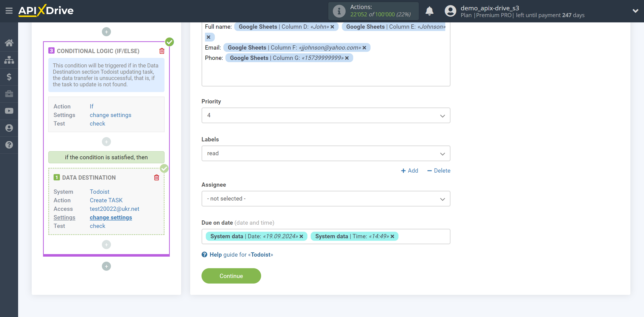Open the connections sitemap icon in the sidebar

(9, 60)
